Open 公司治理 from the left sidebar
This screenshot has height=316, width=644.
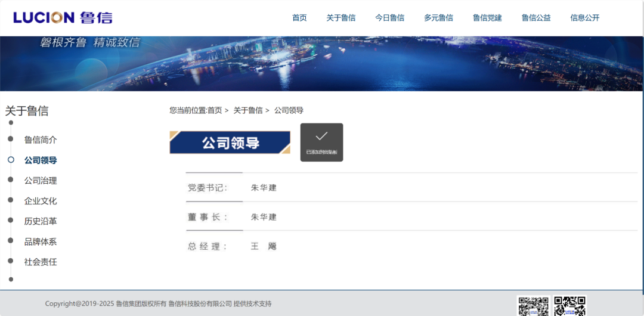pos(41,181)
